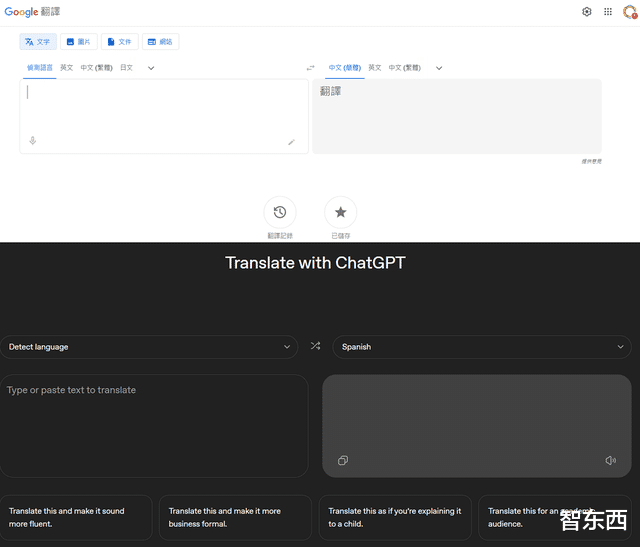Choose 中文 (繁體) as source language
Image resolution: width=640 pixels, height=547 pixels.
point(96,68)
